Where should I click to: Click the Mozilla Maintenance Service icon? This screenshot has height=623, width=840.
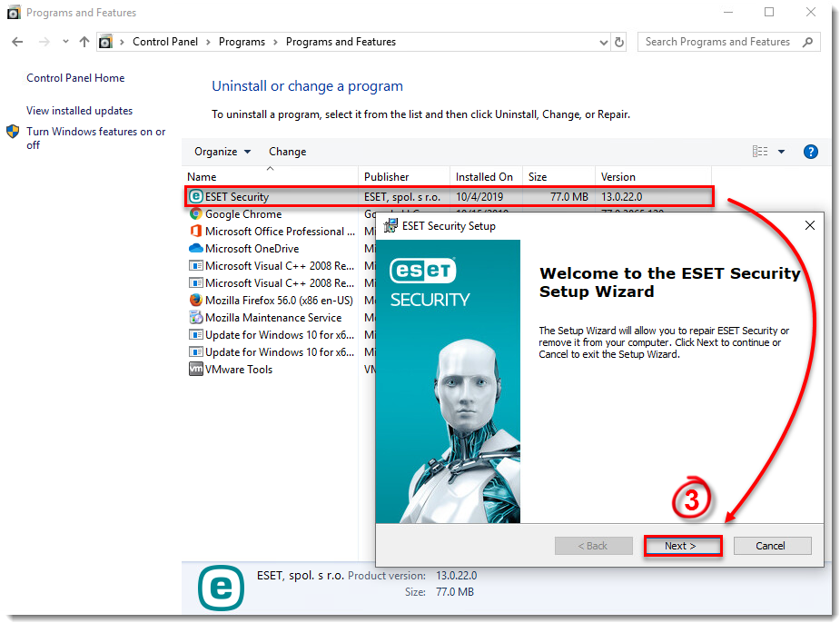coord(196,317)
